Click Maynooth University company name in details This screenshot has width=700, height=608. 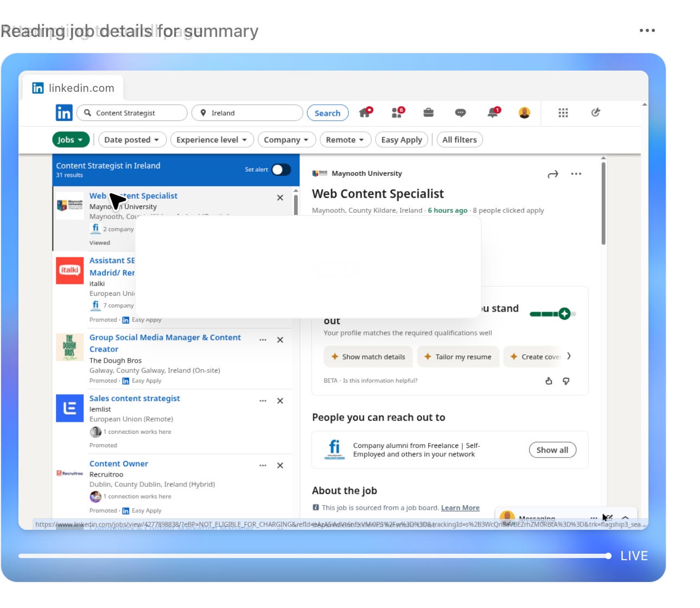point(367,173)
